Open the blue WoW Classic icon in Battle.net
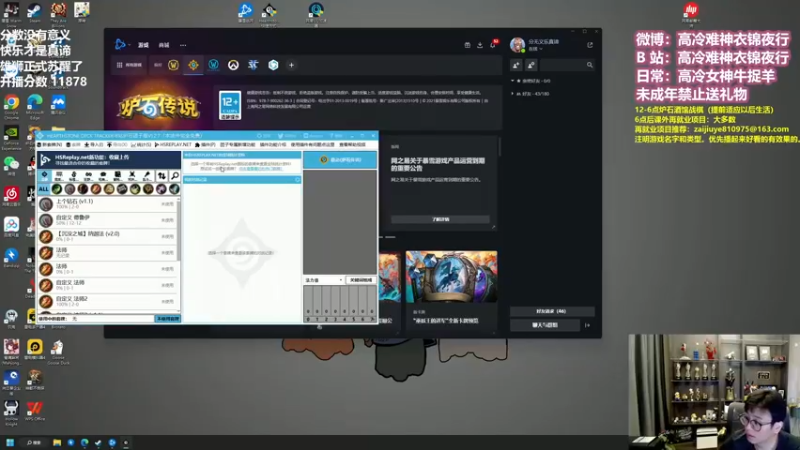Screen dimensions: 800x450 (213, 65)
